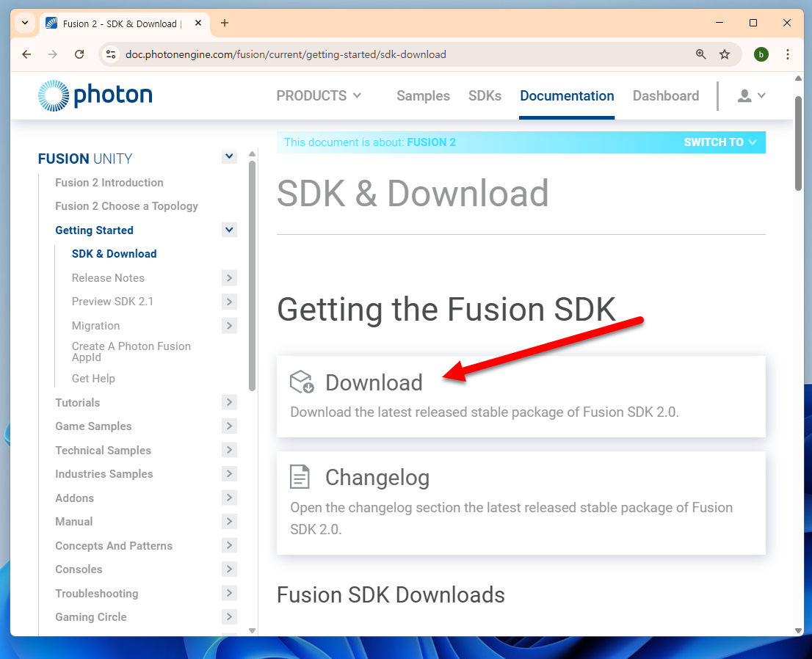Expand the PRODUCTS dropdown
Viewport: 812px width, 659px height.
(319, 96)
